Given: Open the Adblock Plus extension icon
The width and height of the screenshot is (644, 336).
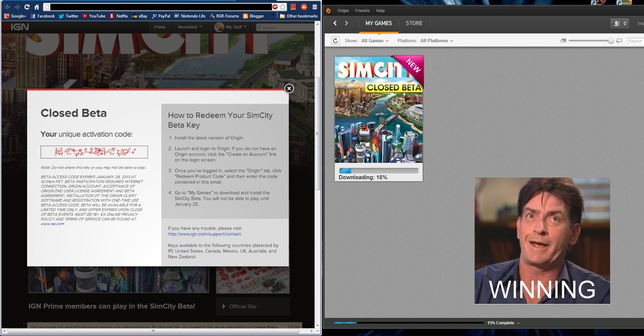Looking at the screenshot, I should point(275,7).
